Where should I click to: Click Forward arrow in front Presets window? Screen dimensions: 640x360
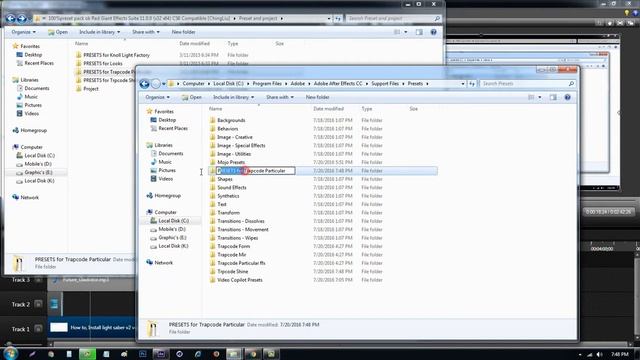[156, 84]
